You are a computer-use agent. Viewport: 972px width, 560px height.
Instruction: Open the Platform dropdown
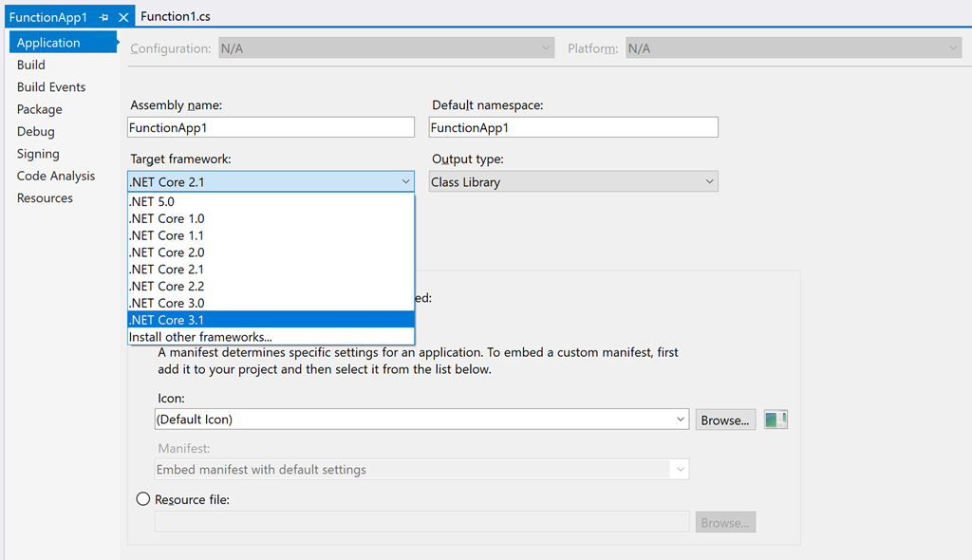[x=794, y=48]
